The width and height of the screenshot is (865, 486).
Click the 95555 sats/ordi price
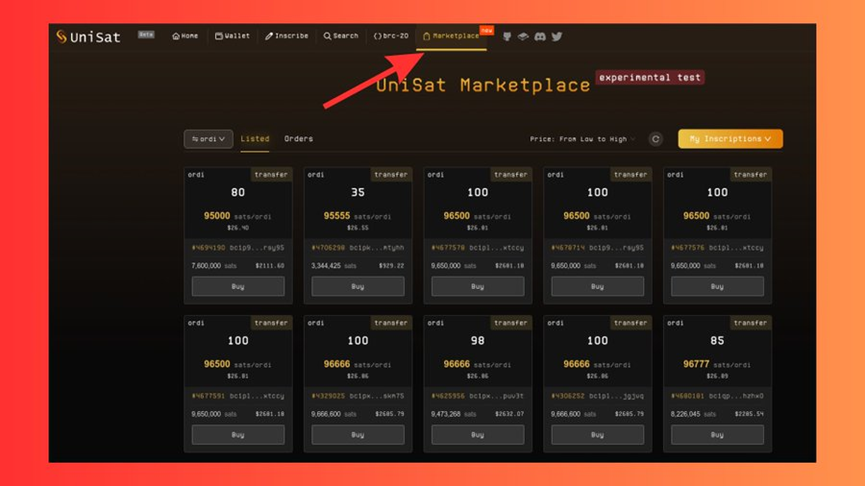(x=357, y=216)
